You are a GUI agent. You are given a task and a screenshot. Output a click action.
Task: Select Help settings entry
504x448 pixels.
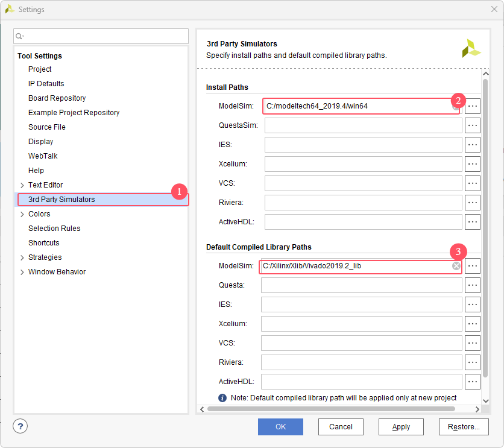(x=36, y=170)
